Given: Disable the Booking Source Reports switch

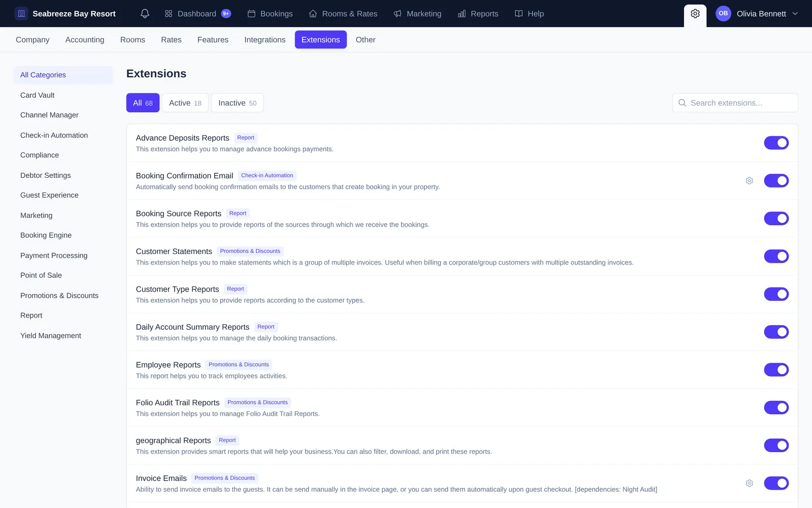Looking at the screenshot, I should (x=776, y=218).
